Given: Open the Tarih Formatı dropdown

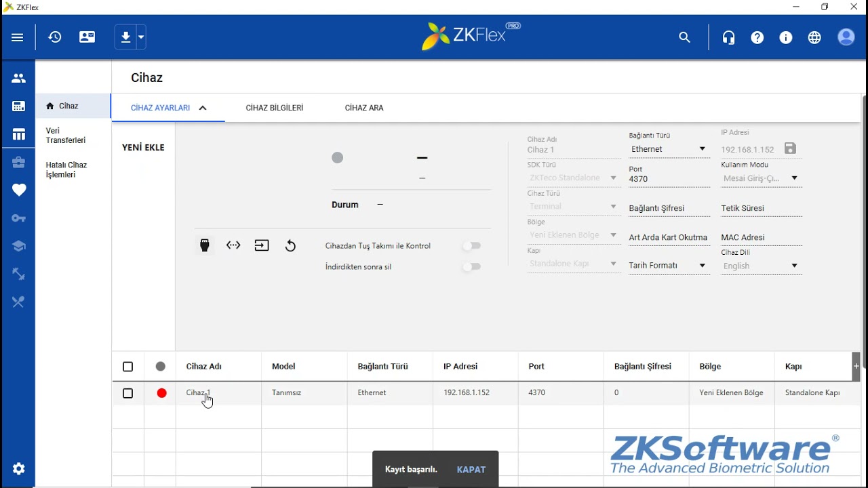Looking at the screenshot, I should point(669,266).
